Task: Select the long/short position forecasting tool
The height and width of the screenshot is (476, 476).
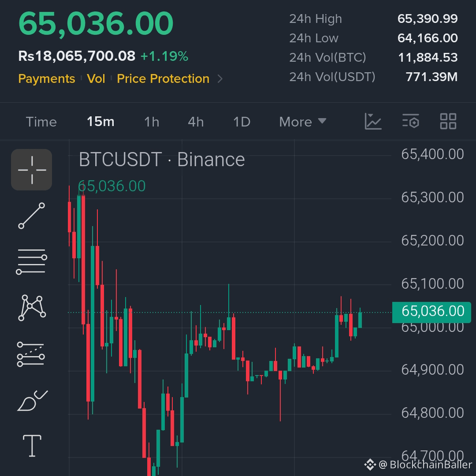Action: coord(31,354)
